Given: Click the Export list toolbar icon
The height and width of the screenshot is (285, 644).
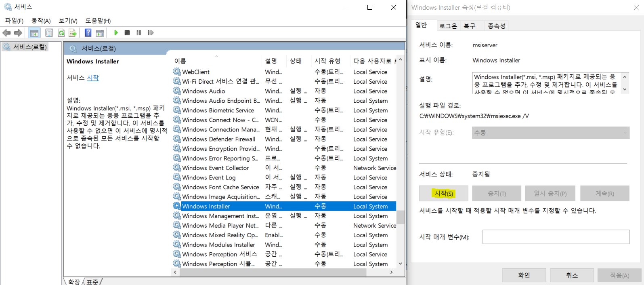Looking at the screenshot, I should (73, 33).
